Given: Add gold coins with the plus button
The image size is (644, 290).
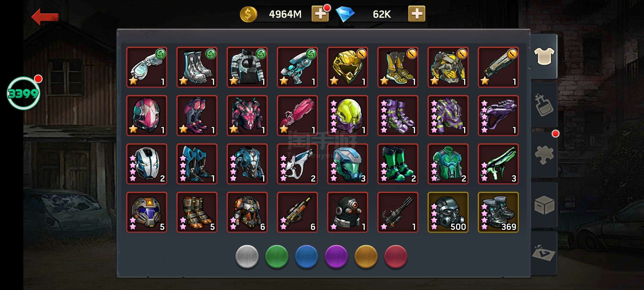Looking at the screenshot, I should point(320,14).
